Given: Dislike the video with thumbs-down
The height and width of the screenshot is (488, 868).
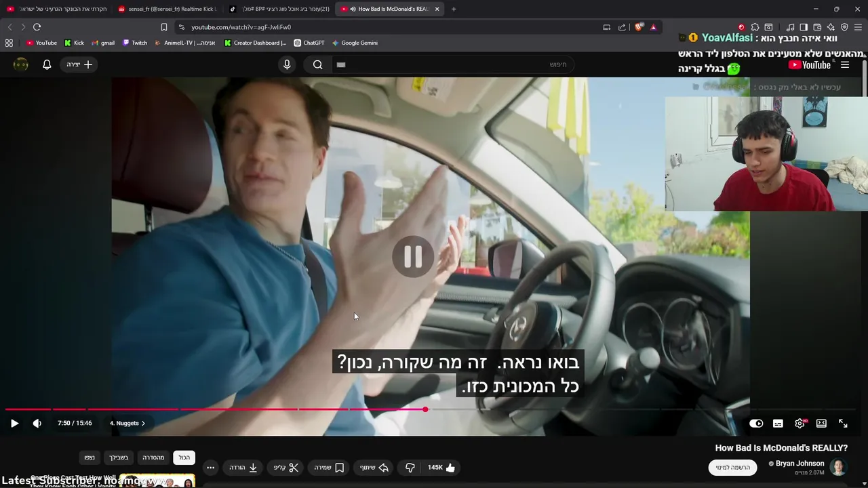Looking at the screenshot, I should (410, 467).
